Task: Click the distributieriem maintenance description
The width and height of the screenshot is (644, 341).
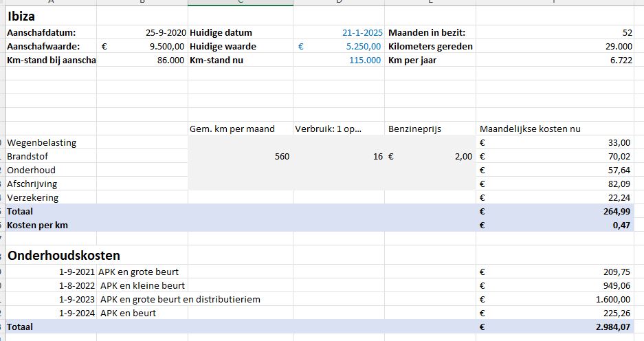Action: coord(180,299)
